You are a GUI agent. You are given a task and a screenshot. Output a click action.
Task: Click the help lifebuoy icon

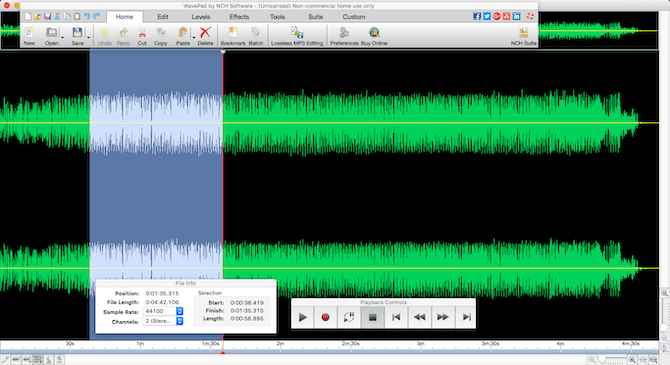[x=530, y=16]
